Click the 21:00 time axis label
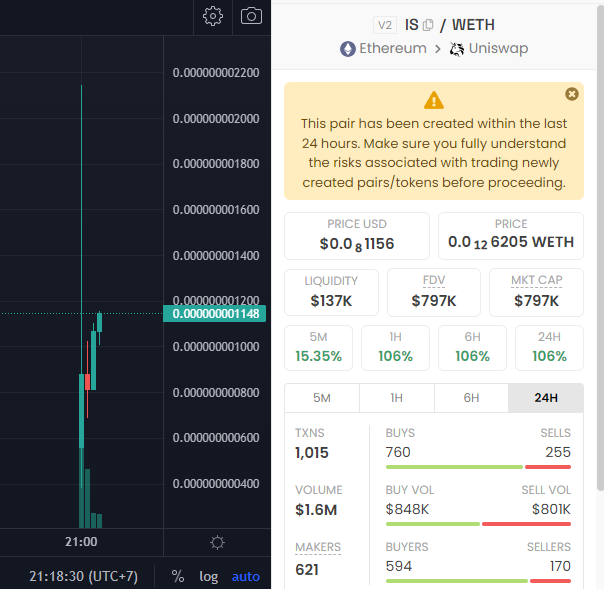The width and height of the screenshot is (604, 589). [x=81, y=542]
